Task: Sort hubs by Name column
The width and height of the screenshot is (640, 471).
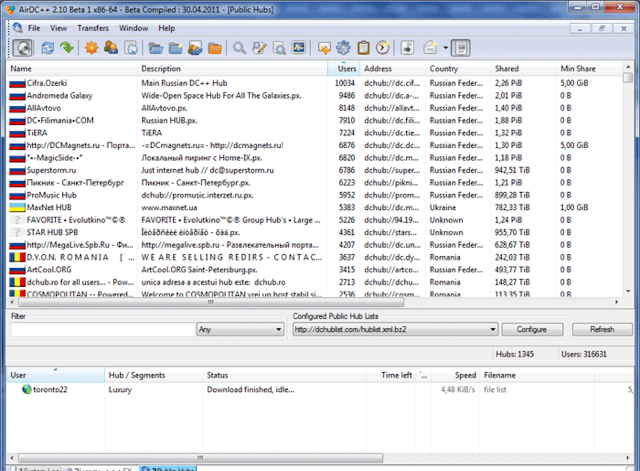Action: coord(72,69)
